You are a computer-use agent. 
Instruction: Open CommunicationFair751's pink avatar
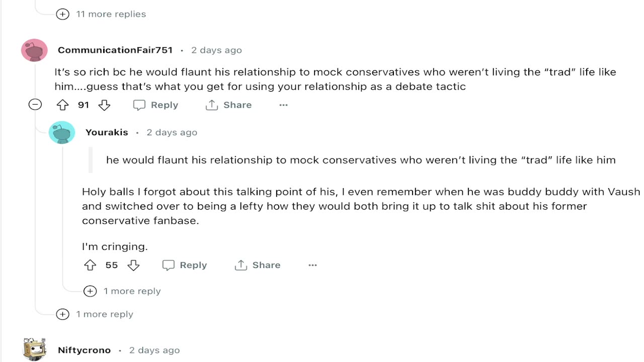pos(34,50)
